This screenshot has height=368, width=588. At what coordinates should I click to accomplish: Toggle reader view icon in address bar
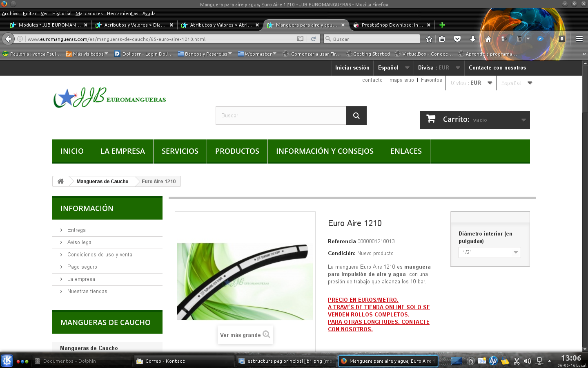[x=300, y=39]
